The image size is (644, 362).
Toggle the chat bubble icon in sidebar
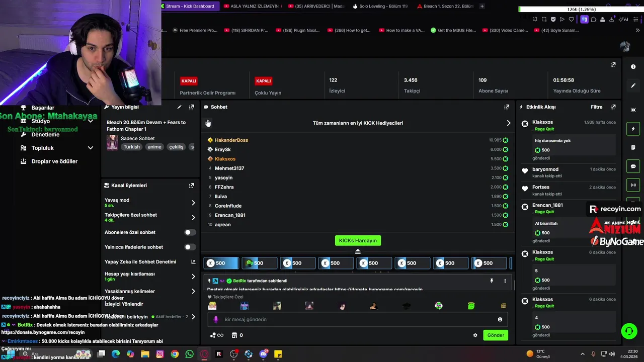point(633,166)
